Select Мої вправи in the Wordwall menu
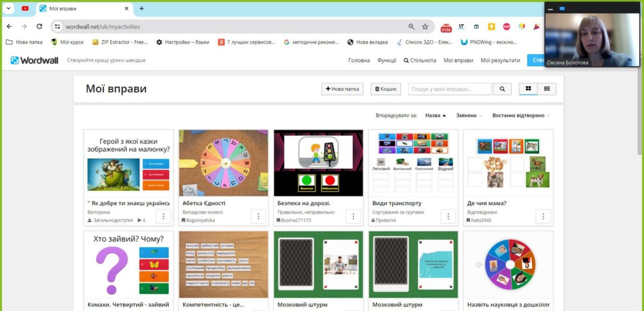The image size is (644, 311). click(458, 60)
